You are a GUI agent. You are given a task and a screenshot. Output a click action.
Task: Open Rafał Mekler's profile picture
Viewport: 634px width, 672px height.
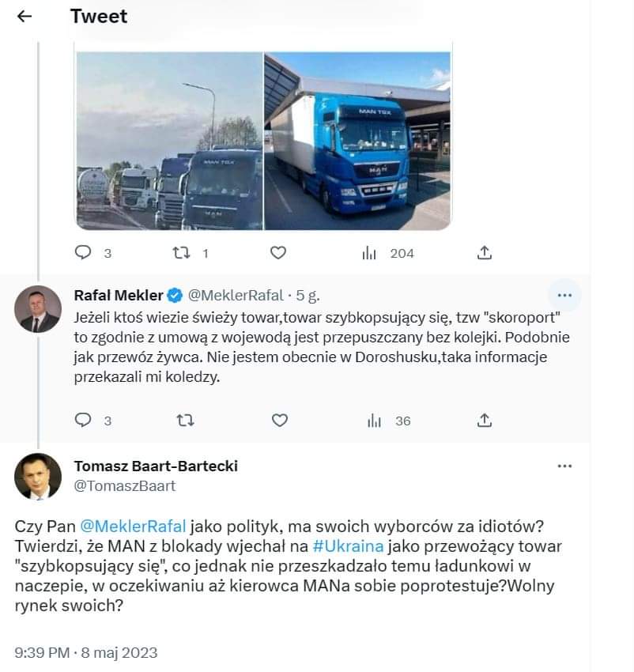[x=38, y=309]
